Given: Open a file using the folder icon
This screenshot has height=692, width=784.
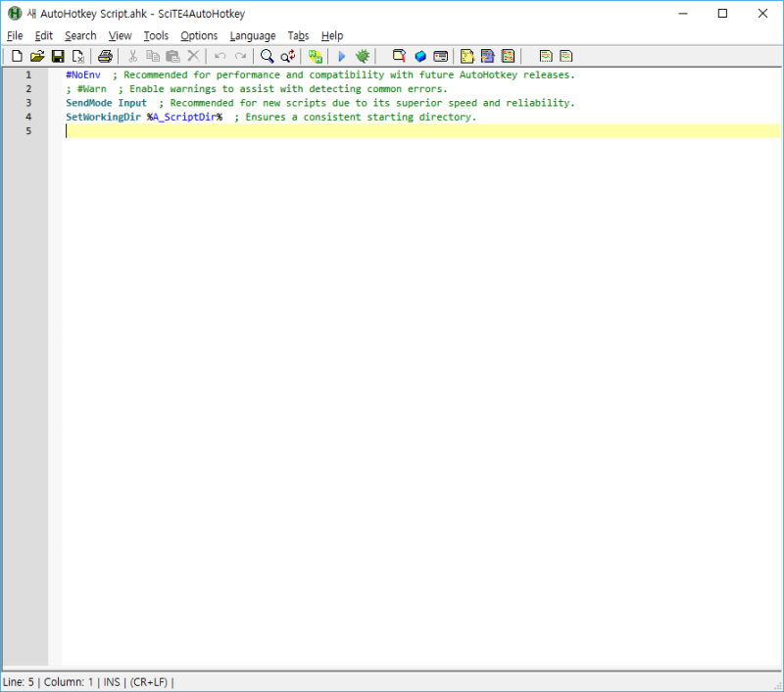Looking at the screenshot, I should click(37, 57).
